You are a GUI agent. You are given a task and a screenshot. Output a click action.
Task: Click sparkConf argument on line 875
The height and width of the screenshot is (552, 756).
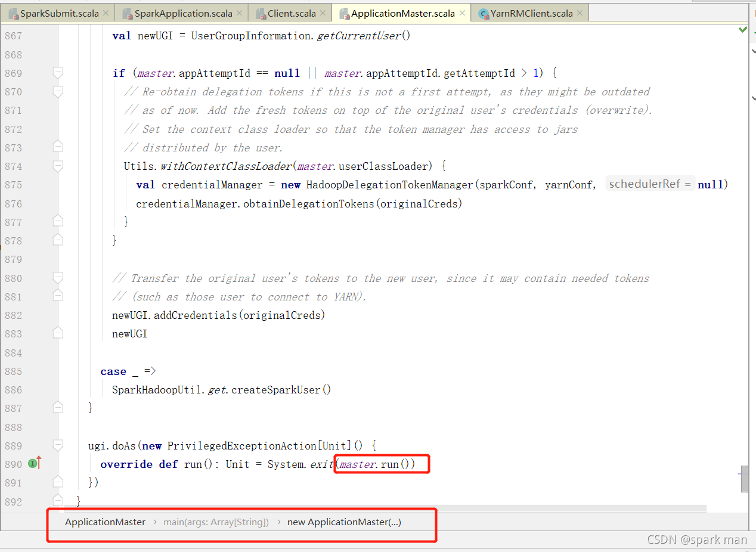506,185
